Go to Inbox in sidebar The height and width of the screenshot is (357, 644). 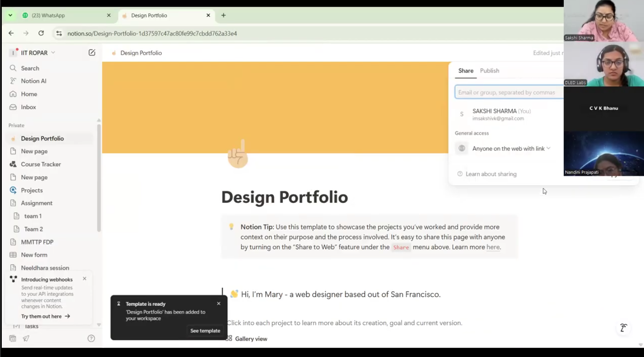click(x=28, y=107)
